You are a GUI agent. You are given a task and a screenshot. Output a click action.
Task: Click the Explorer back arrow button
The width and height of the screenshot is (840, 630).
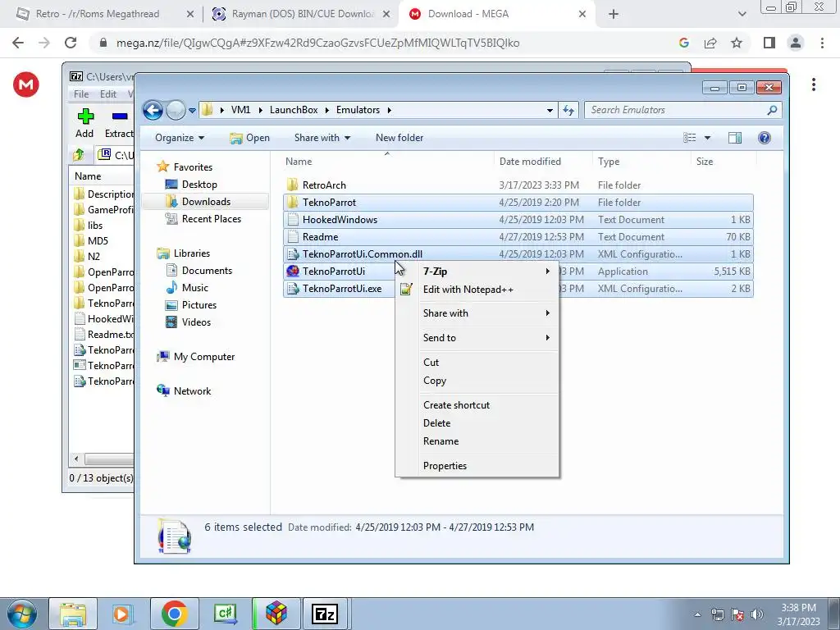click(x=153, y=111)
